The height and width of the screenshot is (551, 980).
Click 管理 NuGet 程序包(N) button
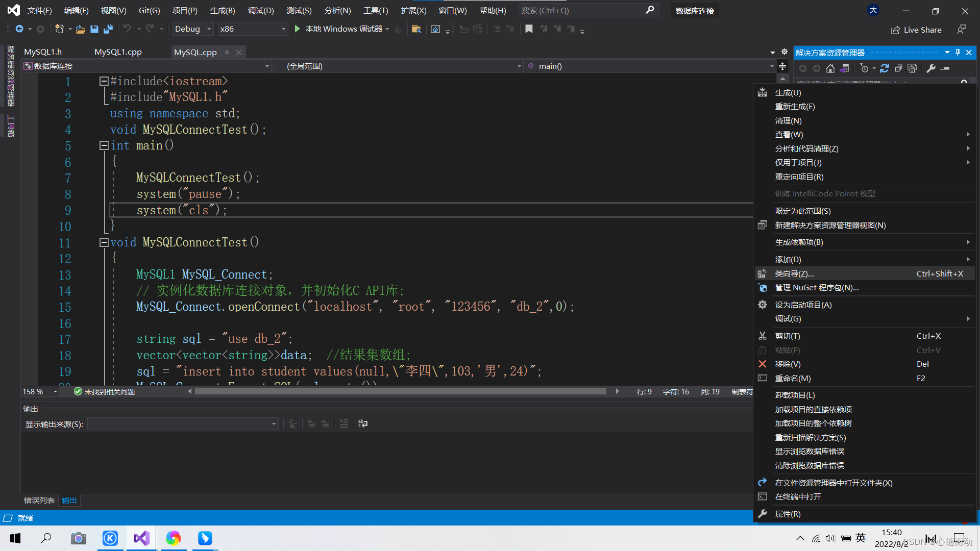pyautogui.click(x=817, y=287)
